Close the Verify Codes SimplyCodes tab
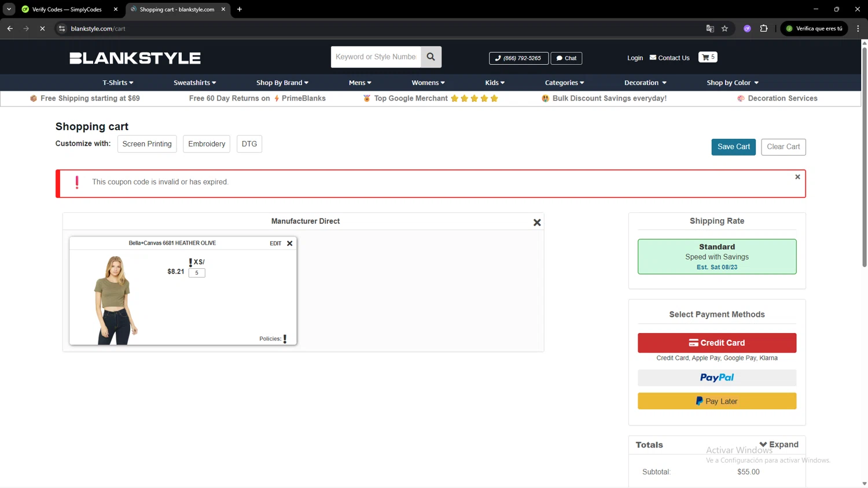The width and height of the screenshot is (868, 488). coord(116,9)
